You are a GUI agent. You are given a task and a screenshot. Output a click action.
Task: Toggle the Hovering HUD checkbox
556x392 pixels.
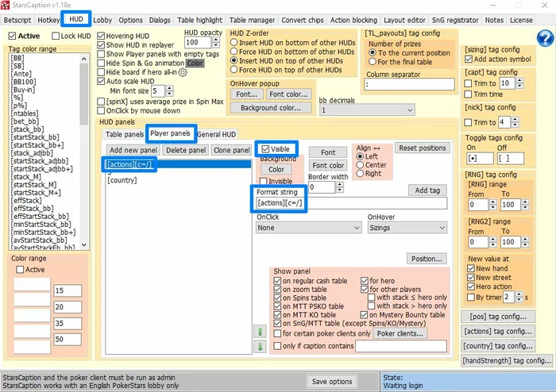click(x=101, y=36)
